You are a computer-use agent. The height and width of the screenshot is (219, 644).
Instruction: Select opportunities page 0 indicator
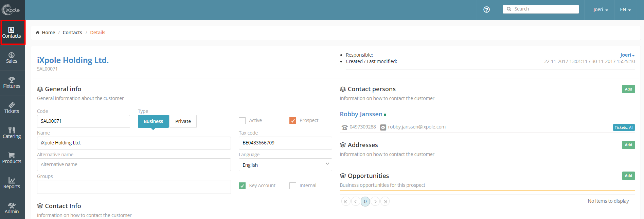pyautogui.click(x=365, y=201)
